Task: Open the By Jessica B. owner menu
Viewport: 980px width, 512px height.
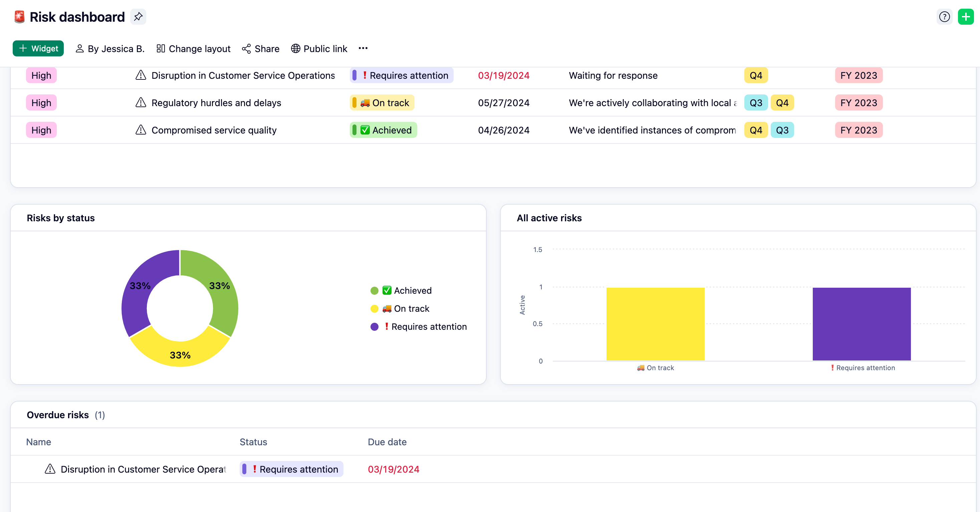Action: pyautogui.click(x=110, y=49)
